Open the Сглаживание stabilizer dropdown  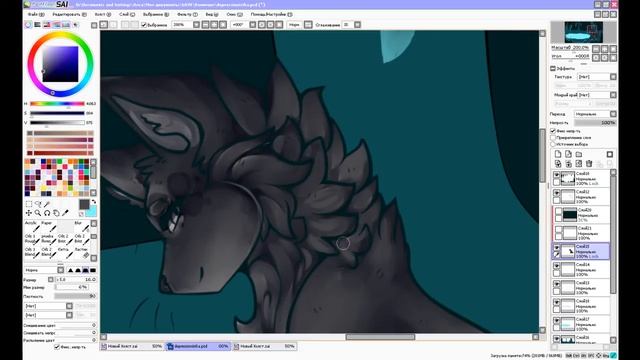(x=357, y=25)
